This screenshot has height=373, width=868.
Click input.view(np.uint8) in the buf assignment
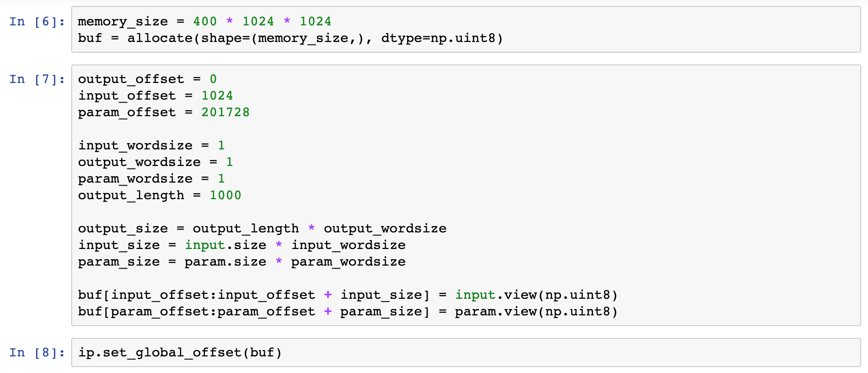click(x=536, y=295)
